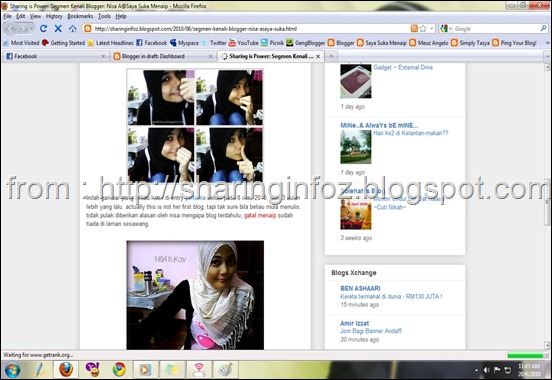The image size is (552, 380).
Task: Stop loading with the X icon
Action: (x=58, y=29)
